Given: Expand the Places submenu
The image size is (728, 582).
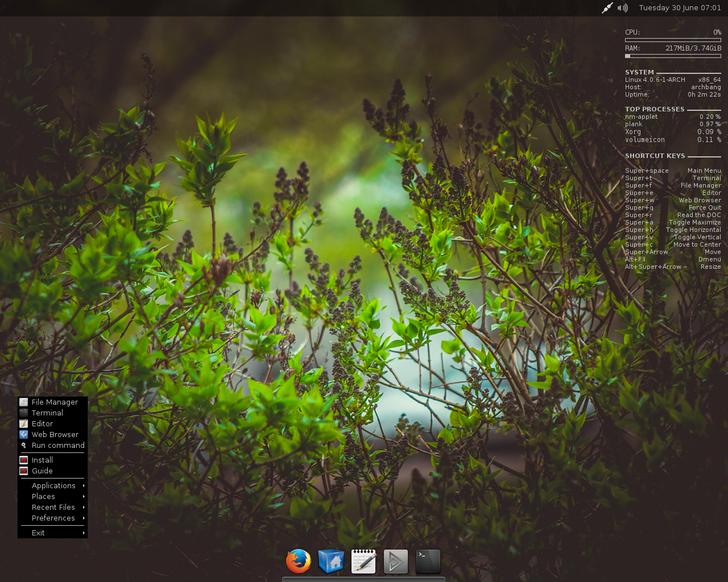Looking at the screenshot, I should (52, 496).
